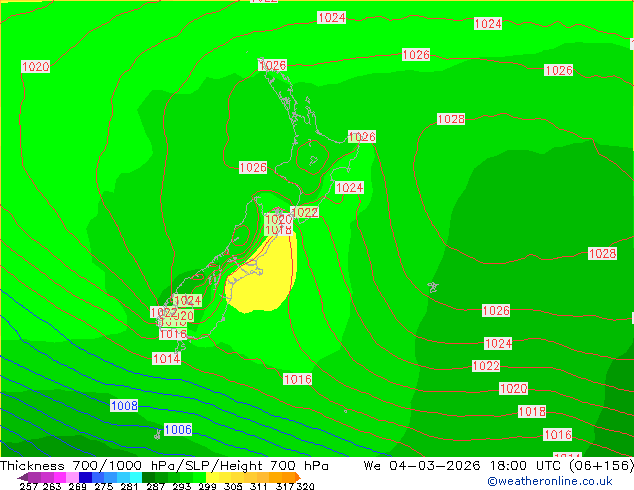Click the 1026 label west of North Island
Screen dimensions: 634x490
pos(253,167)
